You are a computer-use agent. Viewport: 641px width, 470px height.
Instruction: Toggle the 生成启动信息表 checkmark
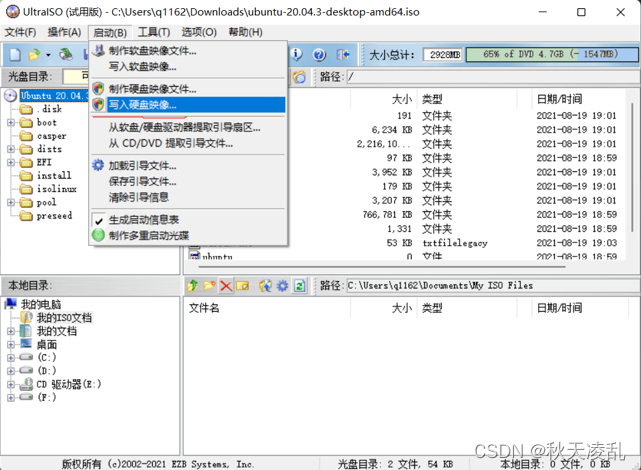(99, 221)
